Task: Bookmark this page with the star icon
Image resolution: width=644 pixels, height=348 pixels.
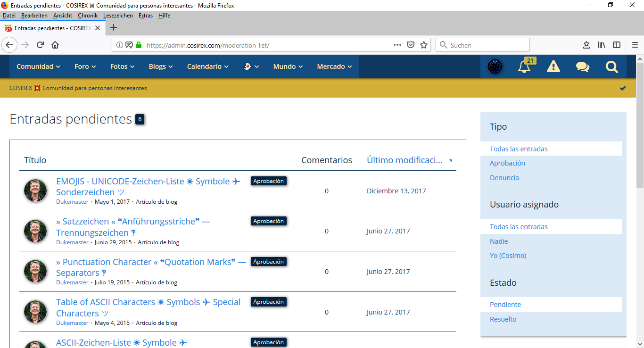Action: pos(424,45)
